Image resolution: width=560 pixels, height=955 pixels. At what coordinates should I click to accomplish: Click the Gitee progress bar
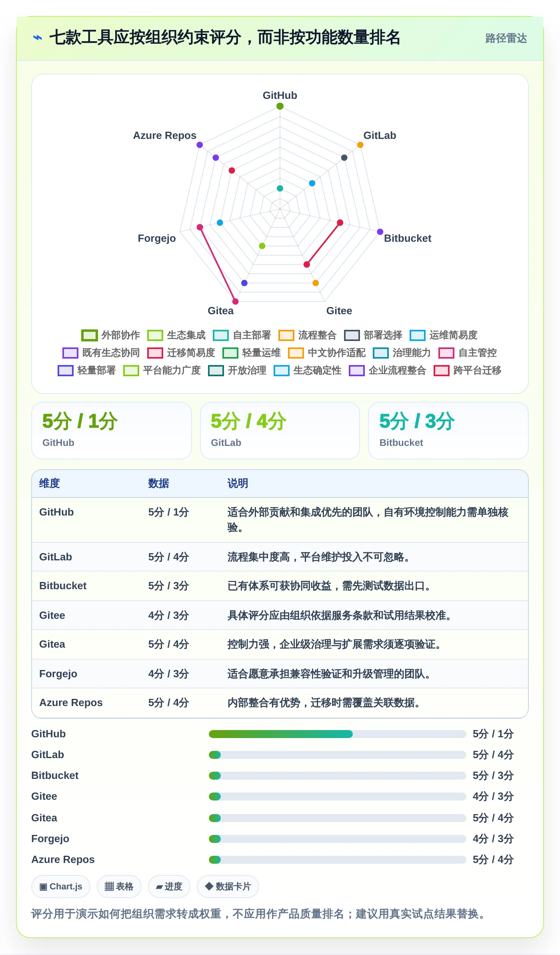[338, 797]
